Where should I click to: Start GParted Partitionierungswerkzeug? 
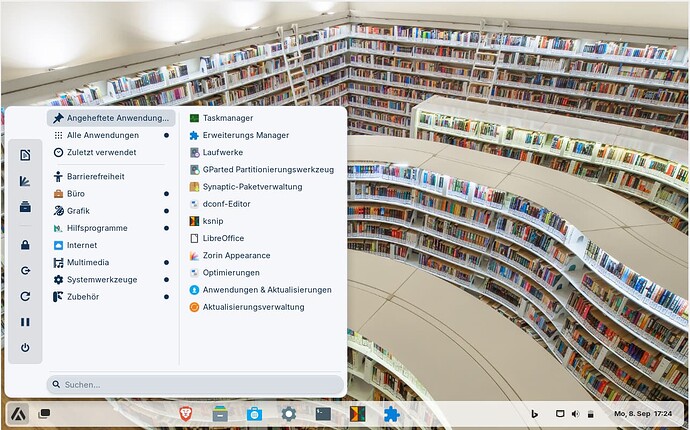point(263,169)
